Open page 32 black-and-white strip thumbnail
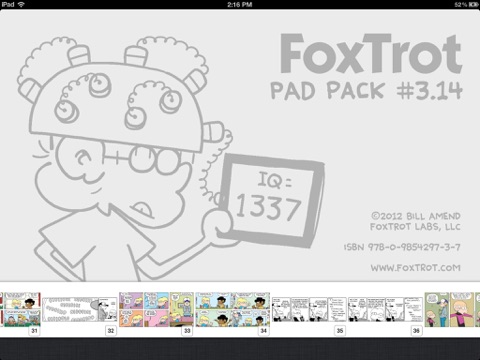Screen dimensions: 480x360 pyautogui.click(x=80, y=310)
